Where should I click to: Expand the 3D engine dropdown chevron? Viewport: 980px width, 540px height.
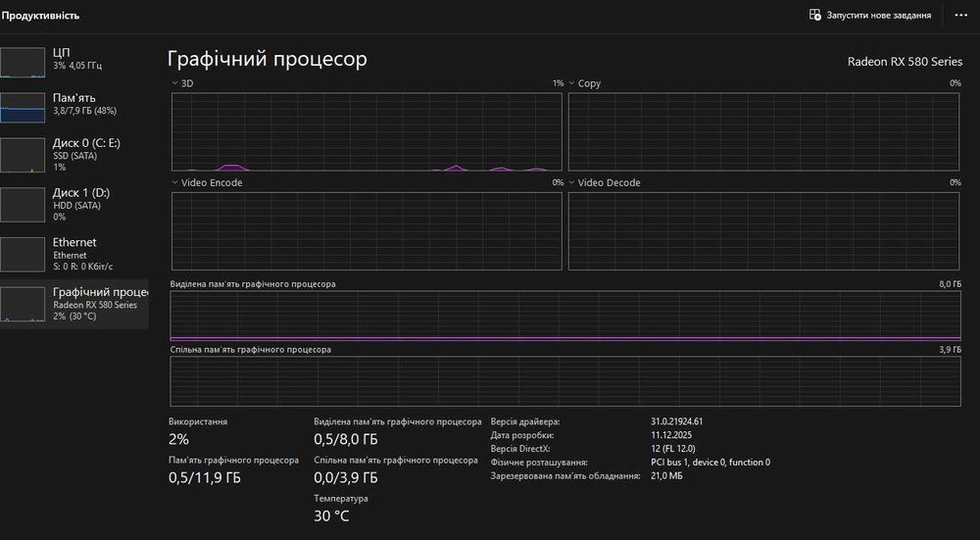[175, 83]
